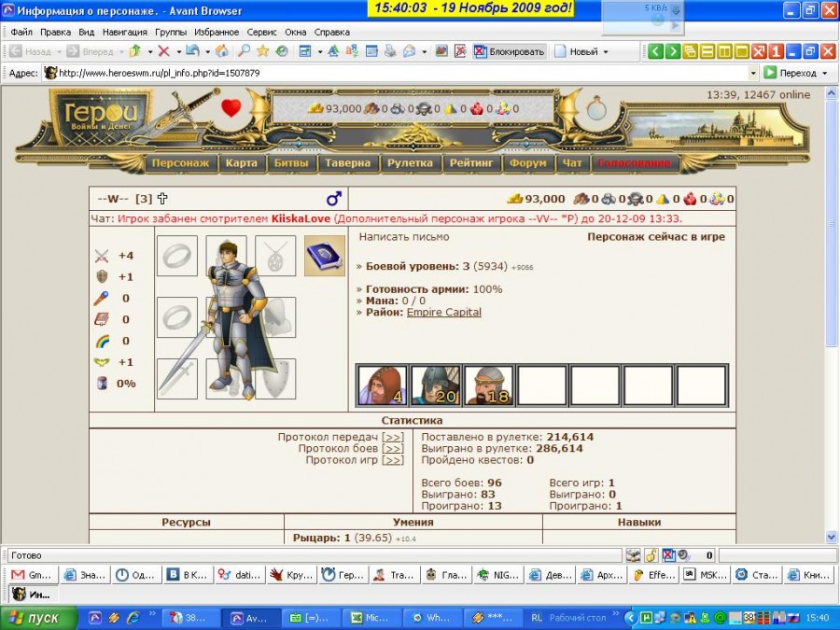Open the Персонаж game tab
Image resolution: width=840 pixels, height=630 pixels.
point(180,162)
